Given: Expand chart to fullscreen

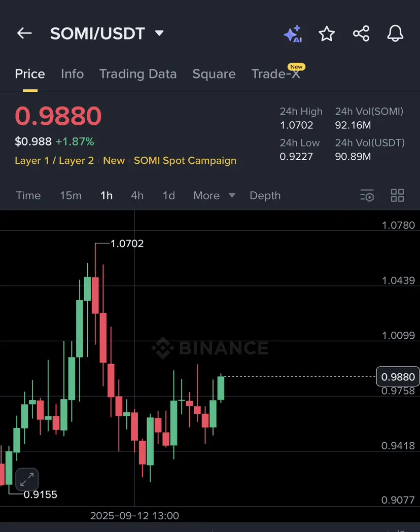Looking at the screenshot, I should pyautogui.click(x=27, y=479).
